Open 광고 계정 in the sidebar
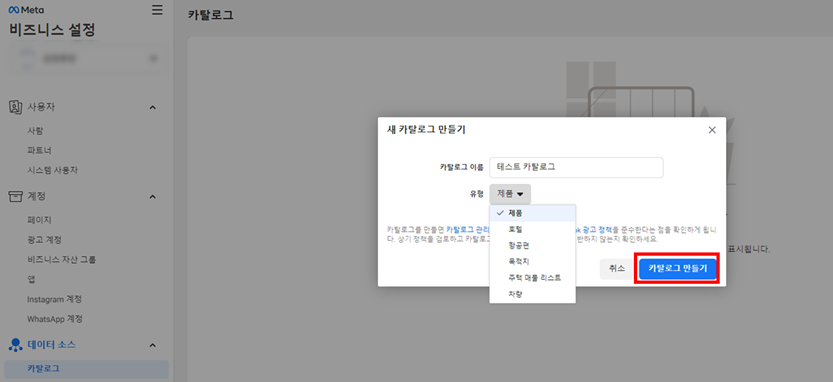The height and width of the screenshot is (382, 833). point(44,240)
